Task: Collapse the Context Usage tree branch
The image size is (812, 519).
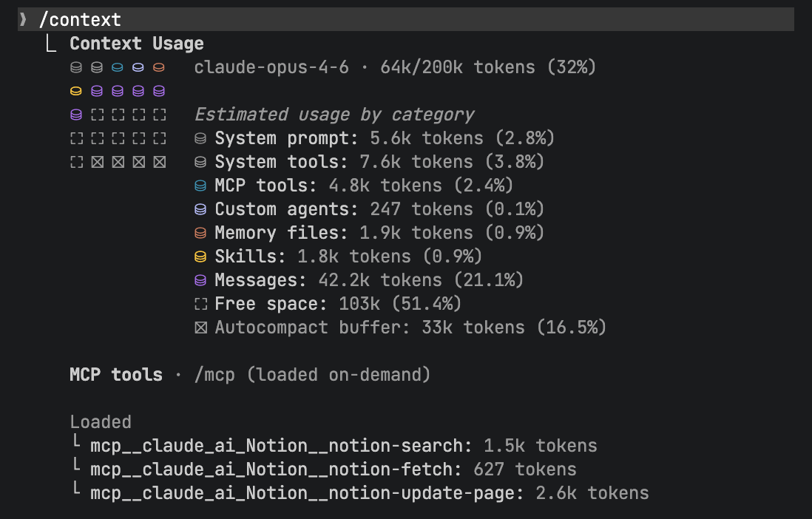Action: [x=50, y=43]
